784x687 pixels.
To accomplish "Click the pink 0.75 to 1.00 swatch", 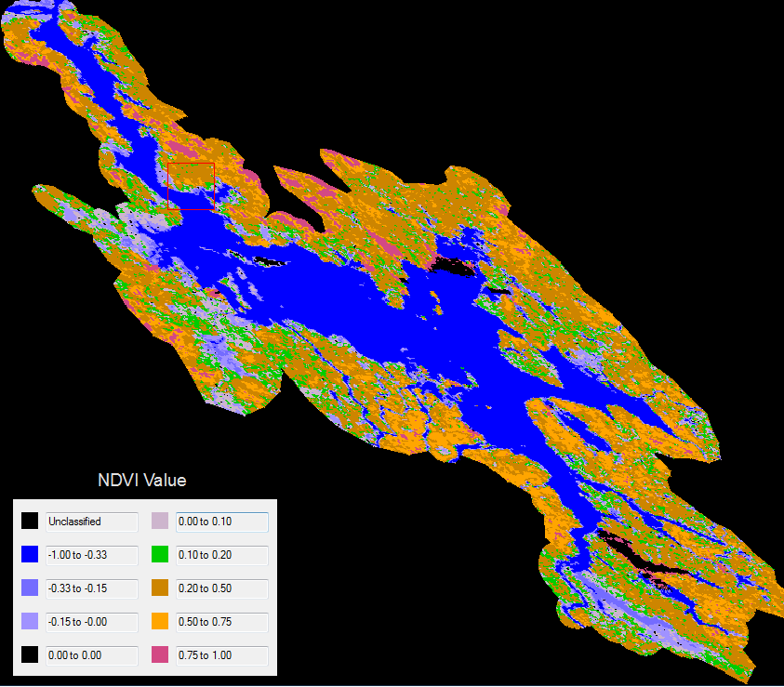I will (160, 654).
